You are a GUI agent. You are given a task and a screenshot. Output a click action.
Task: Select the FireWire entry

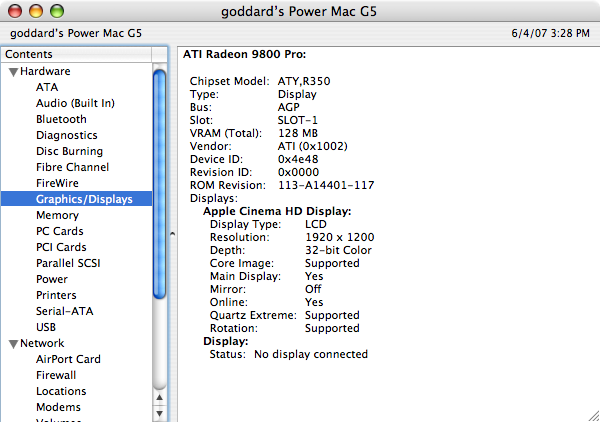click(x=58, y=183)
